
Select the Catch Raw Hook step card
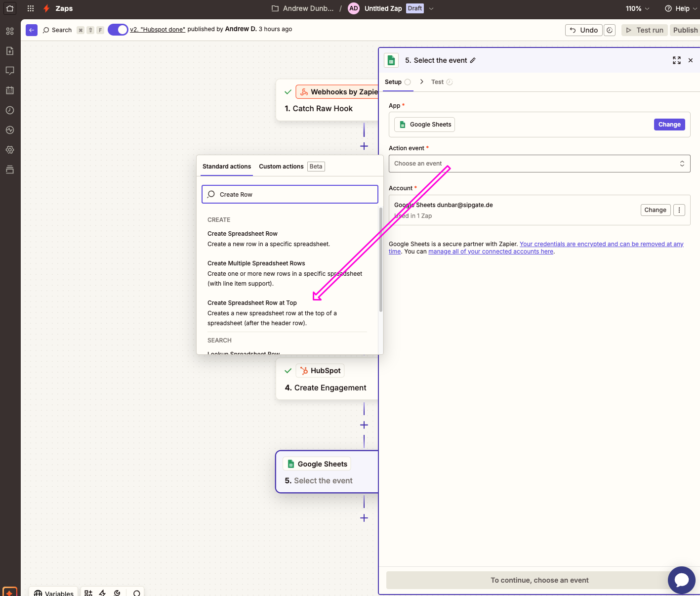[327, 100]
